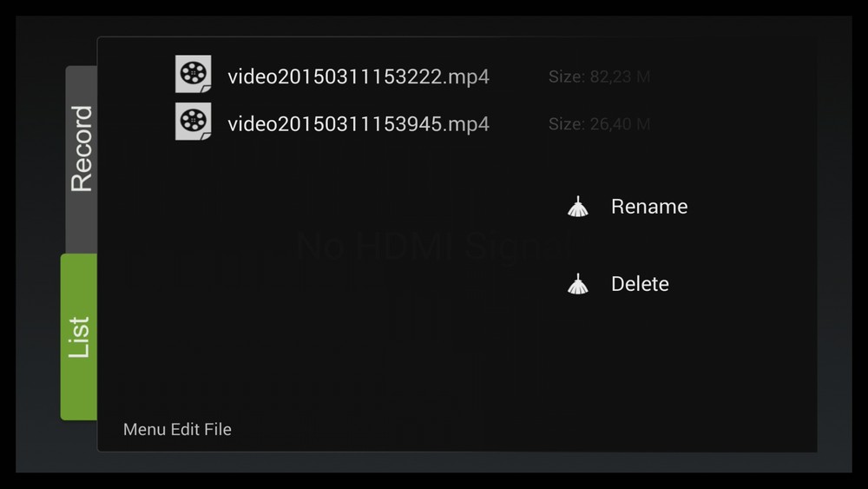Click the film reel icon of video20150311153945.mp4
Image resolution: width=868 pixels, height=489 pixels.
pos(194,122)
